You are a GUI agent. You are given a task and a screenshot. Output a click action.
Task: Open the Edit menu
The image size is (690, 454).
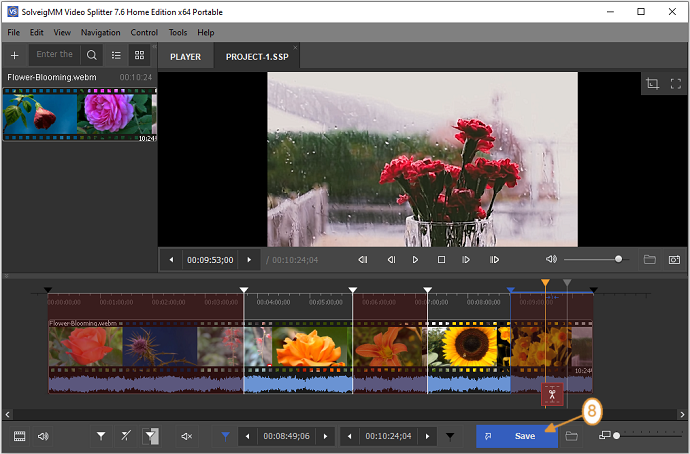37,33
